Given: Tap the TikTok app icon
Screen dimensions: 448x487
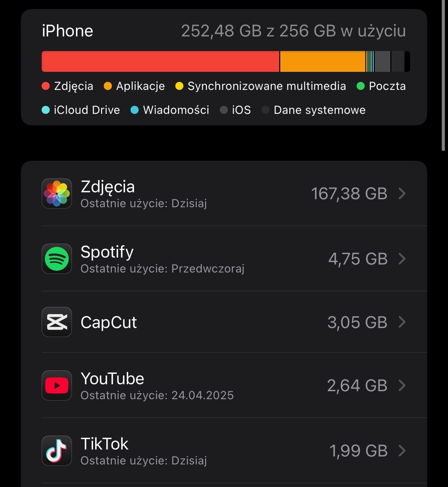Looking at the screenshot, I should pos(57,451).
